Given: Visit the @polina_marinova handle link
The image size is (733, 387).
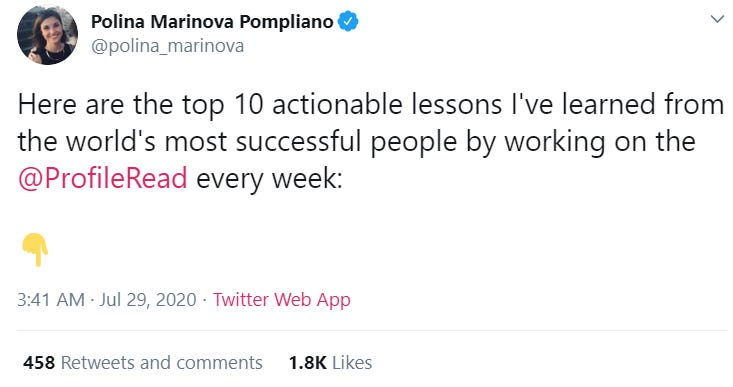Looking at the screenshot, I should coord(167,46).
